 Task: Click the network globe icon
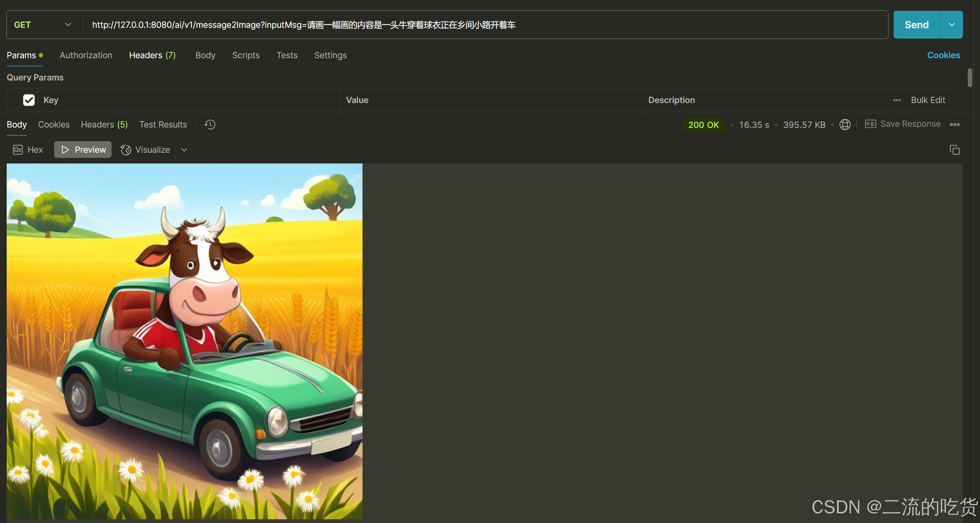845,125
